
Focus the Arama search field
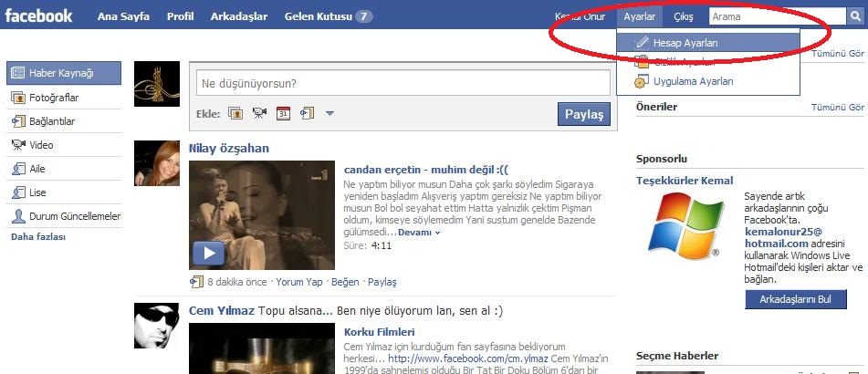point(778,16)
